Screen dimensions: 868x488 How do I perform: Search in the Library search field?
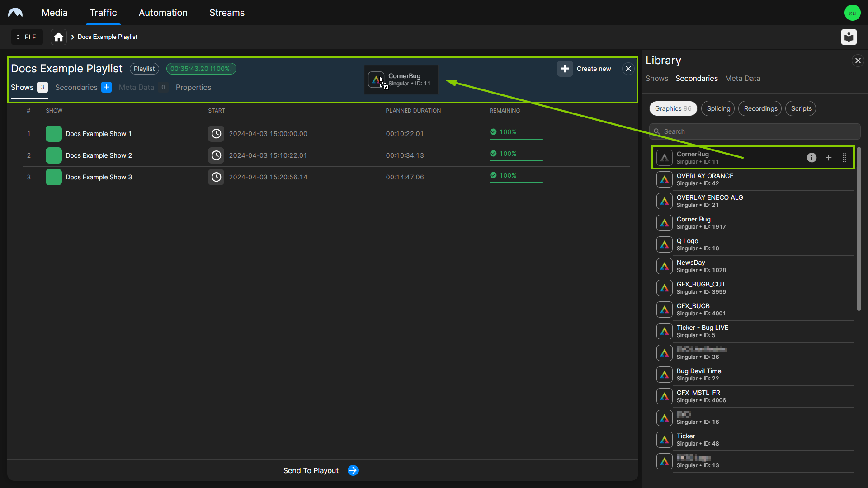752,131
